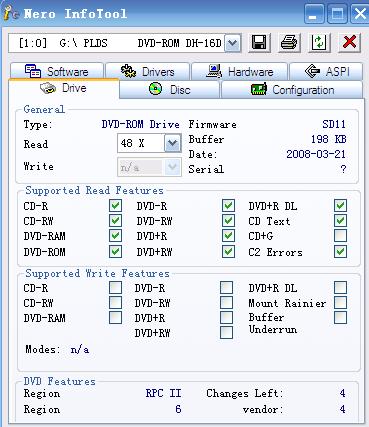This screenshot has width=369, height=427.
Task: Maximize the Nero InfoTool window
Action: (x=337, y=15)
